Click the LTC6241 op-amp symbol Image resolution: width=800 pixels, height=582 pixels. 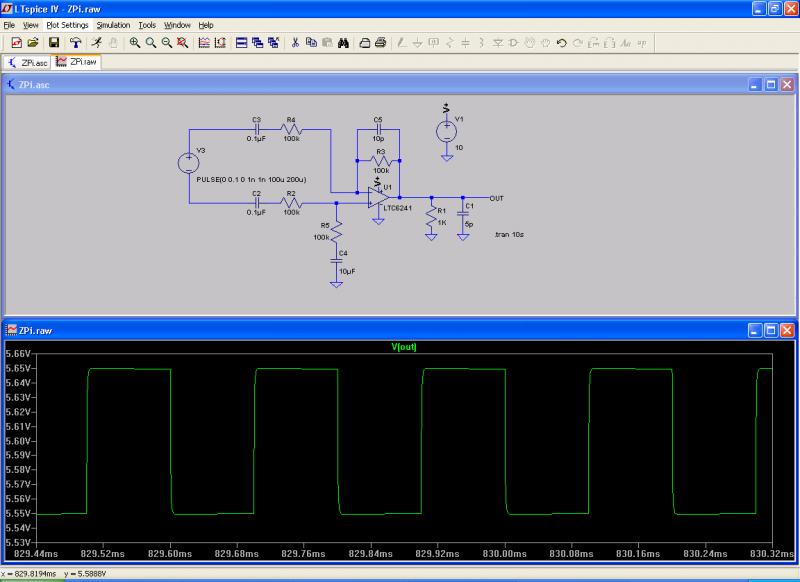tap(378, 197)
